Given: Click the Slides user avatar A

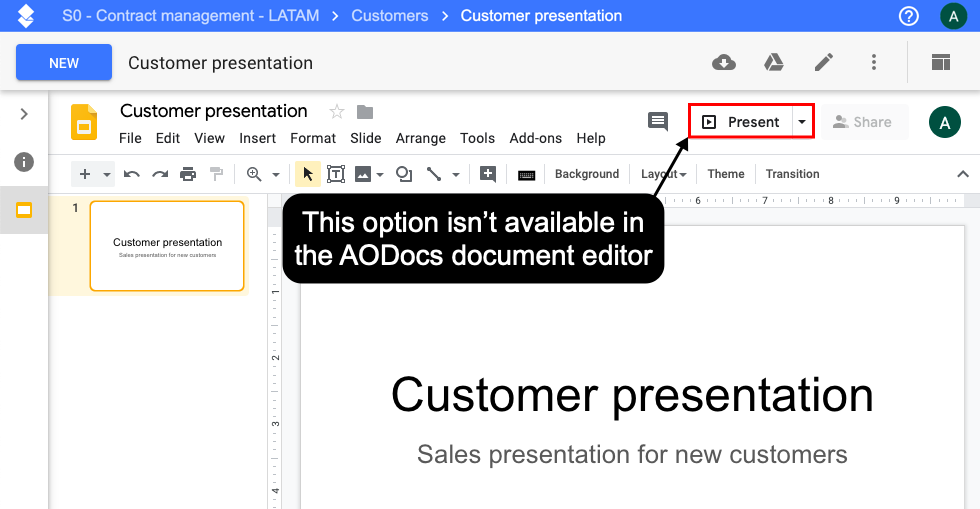Looking at the screenshot, I should click(x=944, y=122).
